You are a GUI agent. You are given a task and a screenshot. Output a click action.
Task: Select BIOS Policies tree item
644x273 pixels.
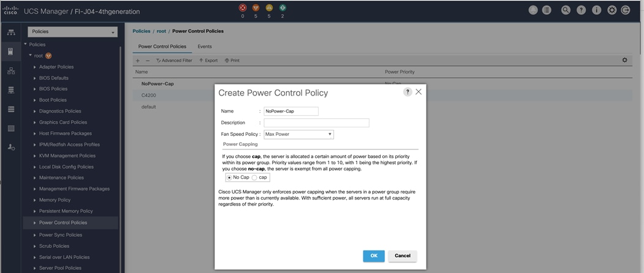click(x=53, y=89)
